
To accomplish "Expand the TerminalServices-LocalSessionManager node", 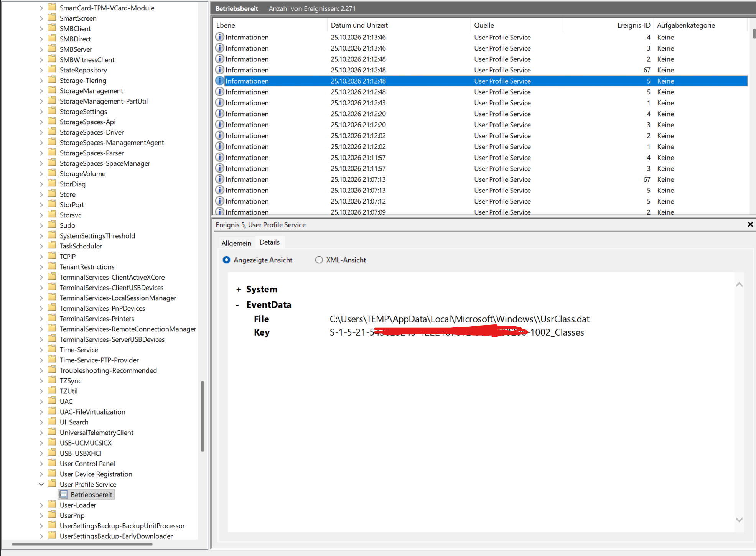I will coord(41,298).
